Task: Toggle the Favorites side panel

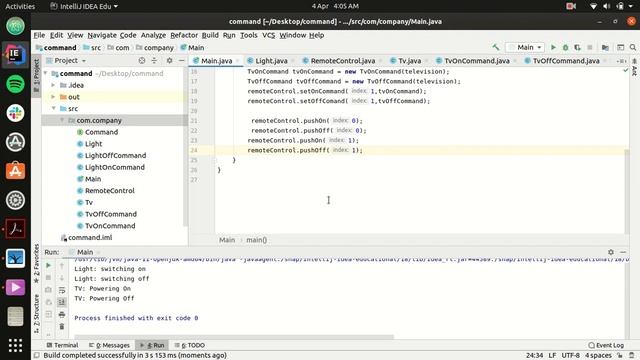Action: [x=36, y=264]
